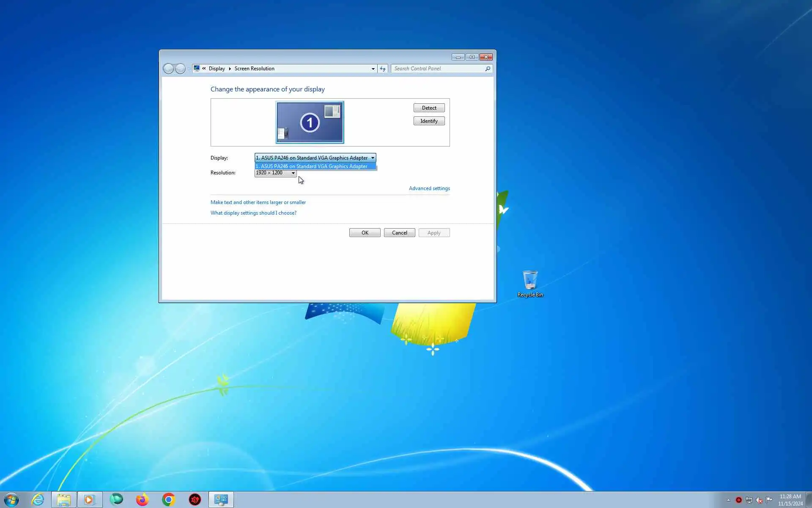Click the Windows Media Player taskbar icon
Screen dimensions: 812x508
coord(89,500)
